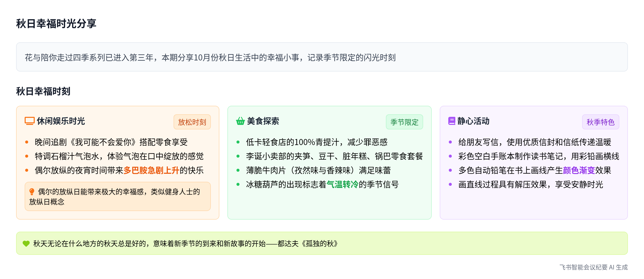Viewport: 644px width, 279px height.
Task: Click the gray summary box about 花与陪你走过四季
Action: pyautogui.click(x=321, y=57)
